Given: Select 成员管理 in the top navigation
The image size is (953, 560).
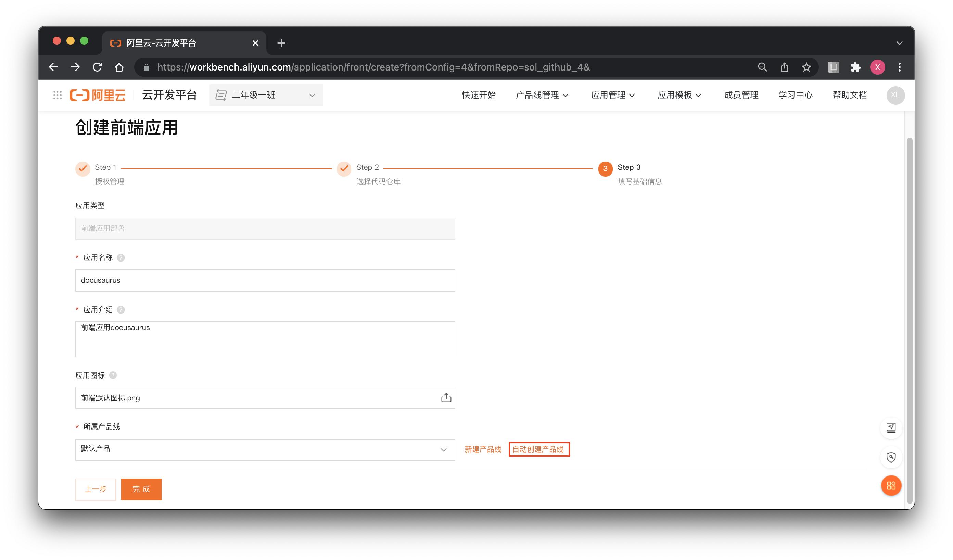Looking at the screenshot, I should point(741,95).
